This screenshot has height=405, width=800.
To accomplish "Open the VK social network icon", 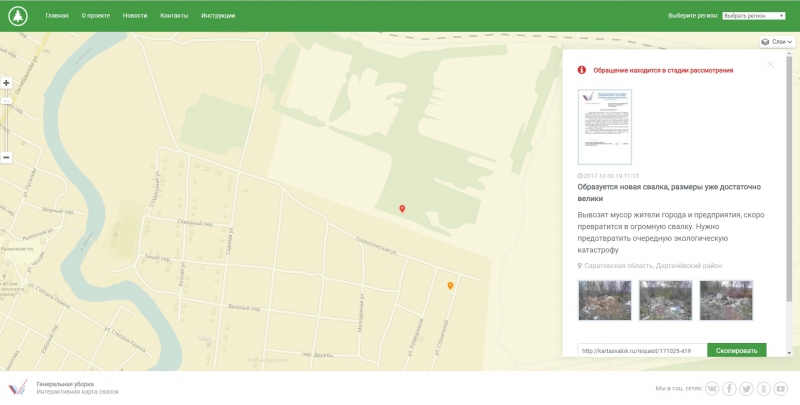I will [x=713, y=388].
